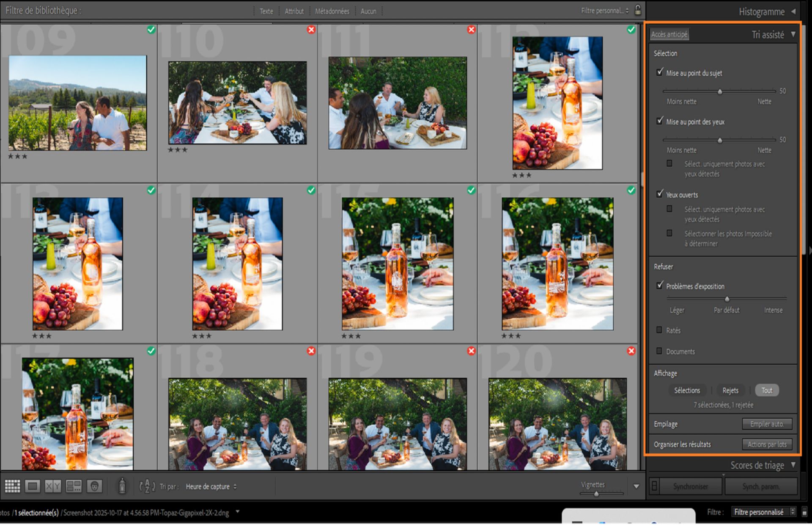Image resolution: width=812 pixels, height=525 pixels.
Task: Click green pick badge on photo 117
Action: point(151,351)
